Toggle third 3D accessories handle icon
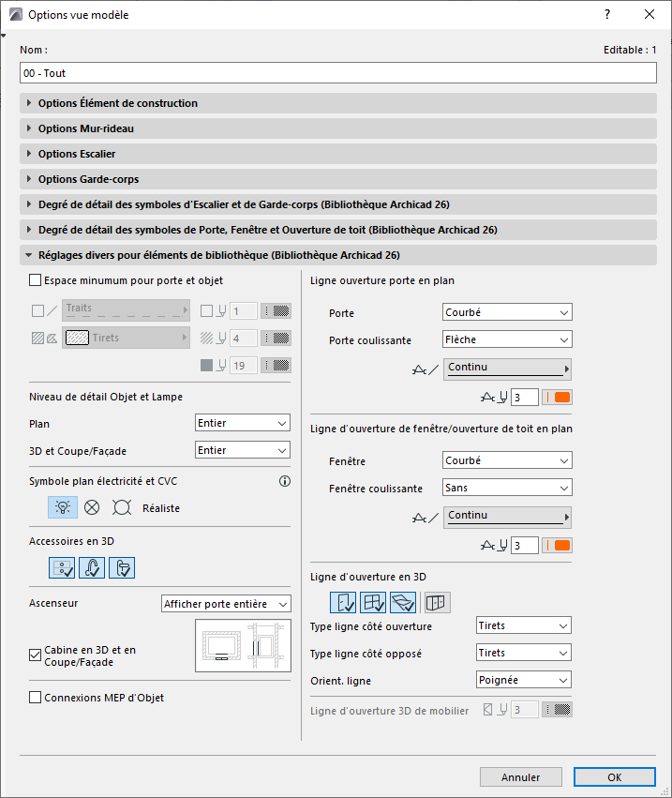The height and width of the screenshot is (798, 672). 122,567
